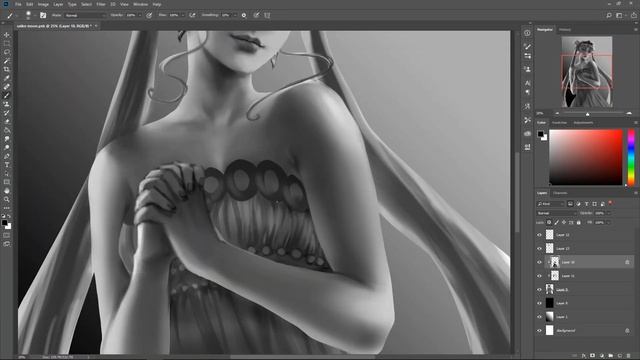Open Flow dropdown arrow in options bar
This screenshot has width=640, height=360.
[183, 15]
